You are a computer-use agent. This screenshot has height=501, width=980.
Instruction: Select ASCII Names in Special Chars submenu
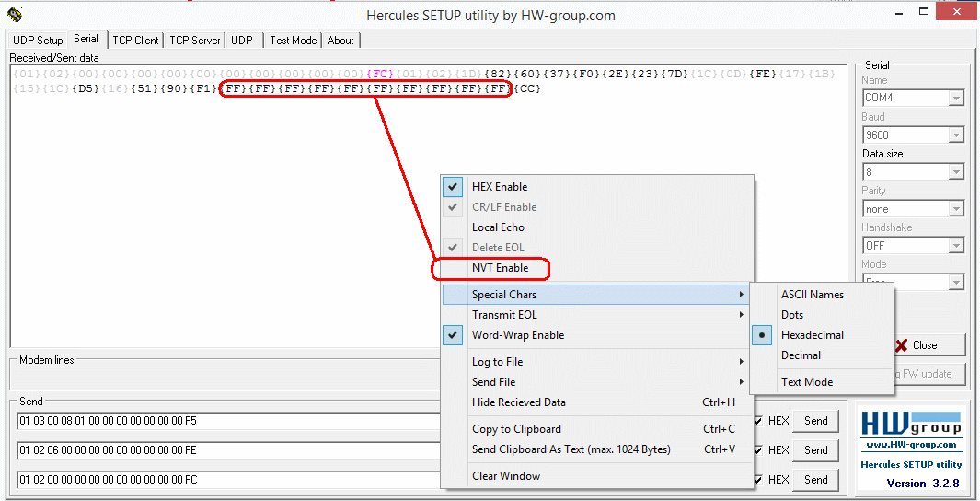[x=812, y=295]
